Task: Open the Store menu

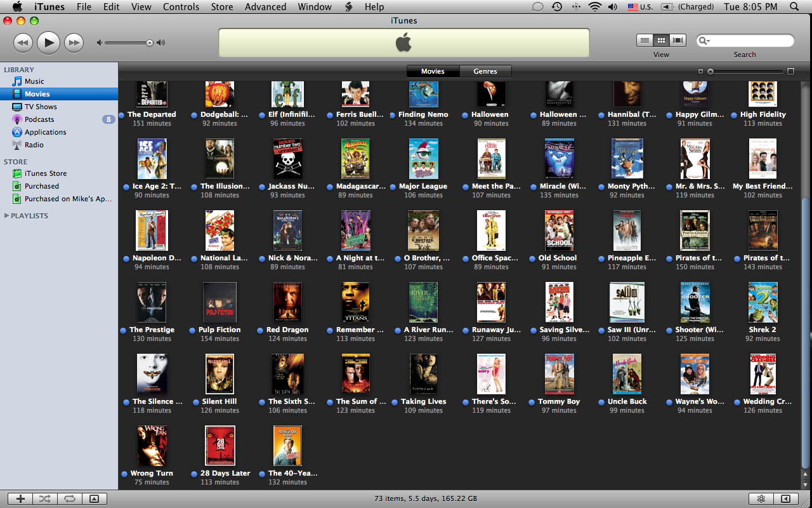Action: click(222, 7)
